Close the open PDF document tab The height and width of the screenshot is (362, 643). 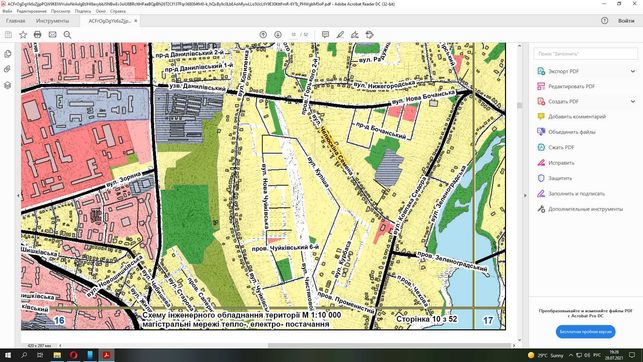136,20
